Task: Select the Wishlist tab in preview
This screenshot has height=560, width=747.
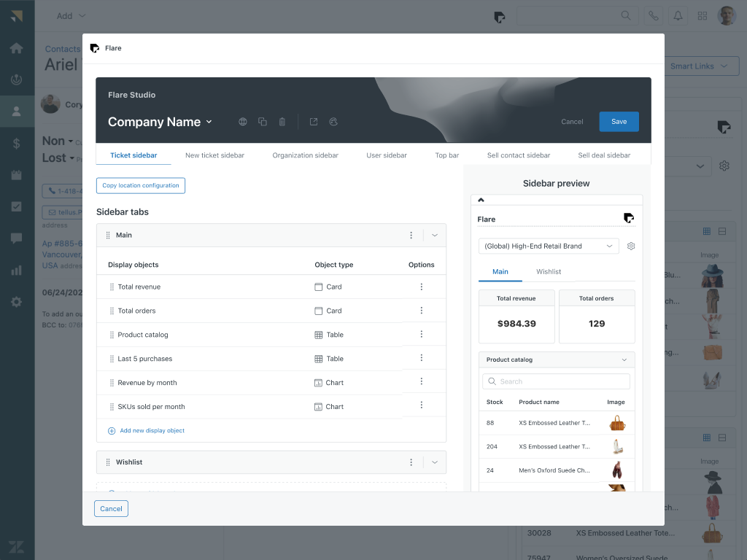Action: pyautogui.click(x=549, y=272)
